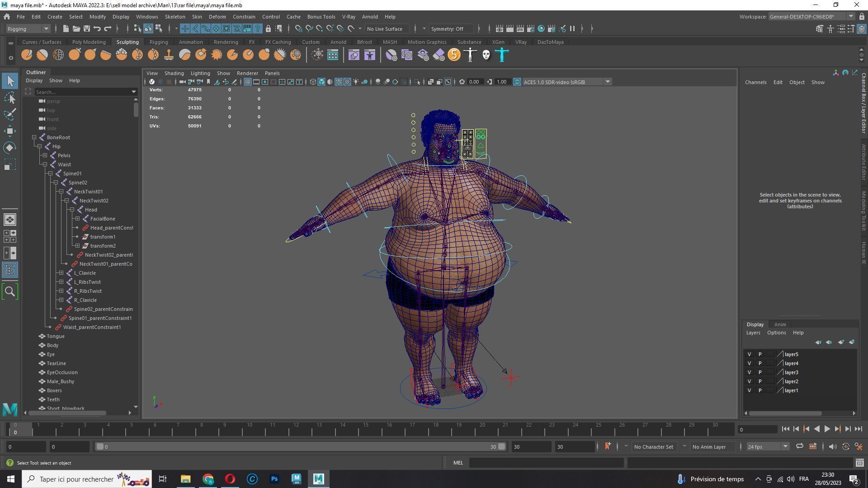Click the Redo arrow icon
Viewport: 868px width, 488px height.
pyautogui.click(x=108, y=29)
